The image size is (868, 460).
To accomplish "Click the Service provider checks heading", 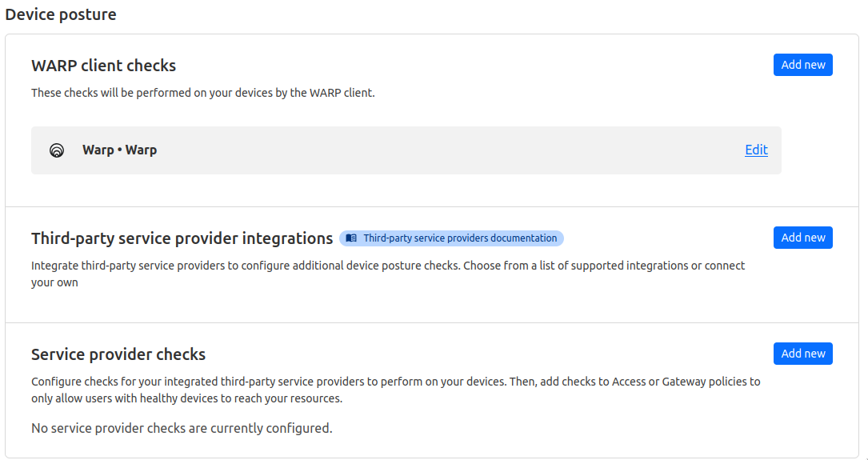I will click(118, 354).
